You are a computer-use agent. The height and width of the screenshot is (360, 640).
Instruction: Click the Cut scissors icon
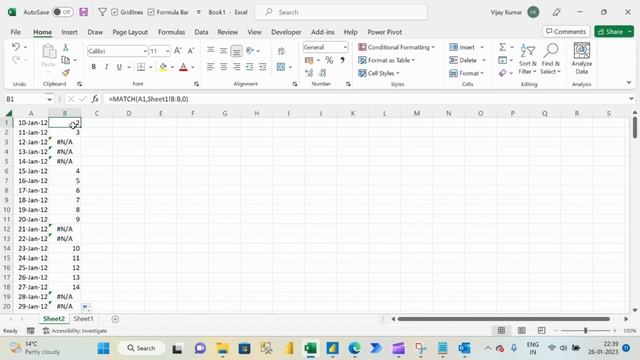(x=65, y=47)
